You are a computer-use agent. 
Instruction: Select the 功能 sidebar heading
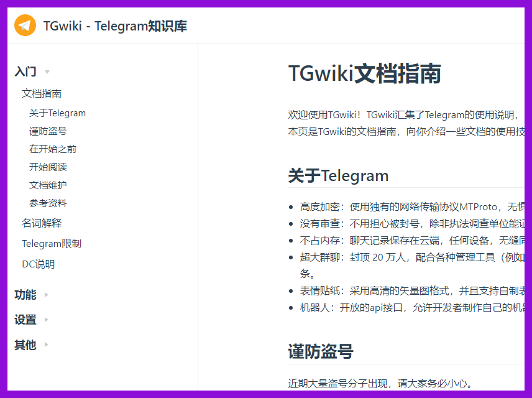[x=25, y=295]
